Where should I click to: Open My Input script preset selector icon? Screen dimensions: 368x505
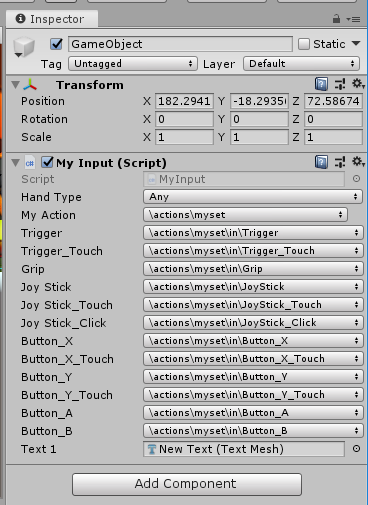tap(340, 162)
